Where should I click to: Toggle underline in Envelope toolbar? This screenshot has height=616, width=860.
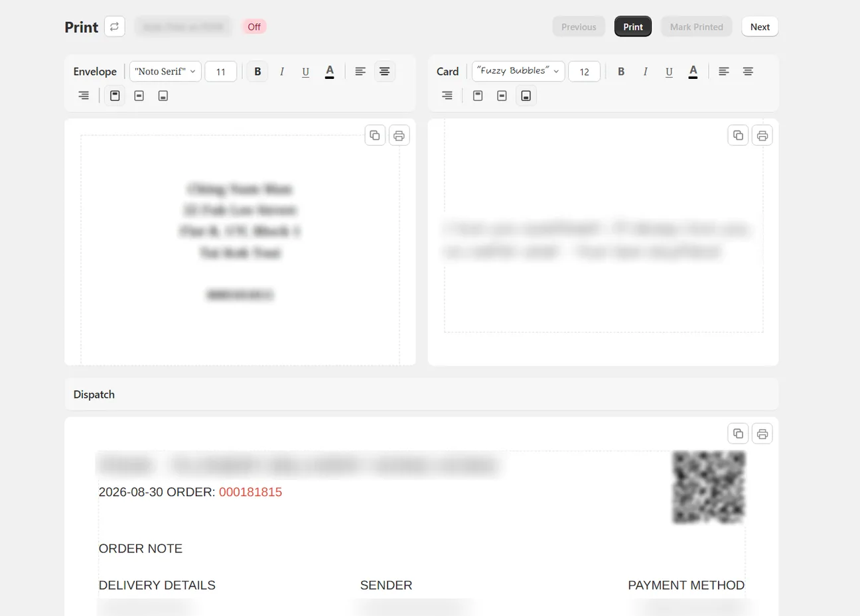point(306,71)
